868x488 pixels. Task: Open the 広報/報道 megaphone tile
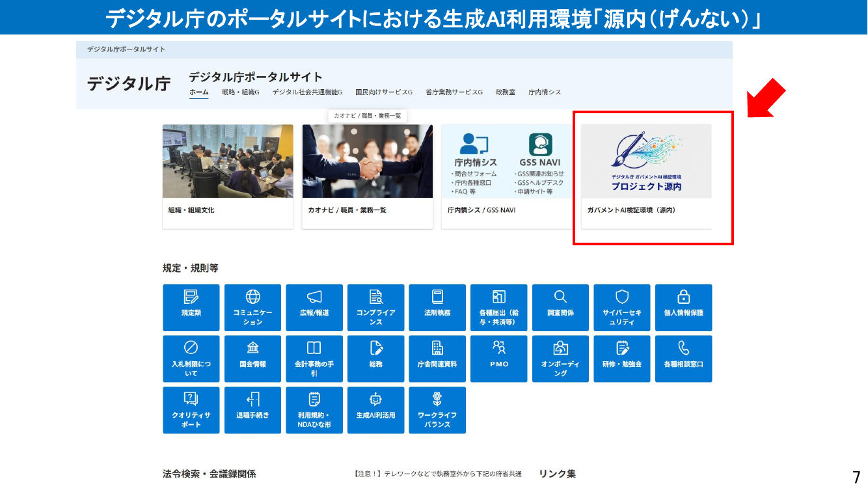tap(314, 308)
